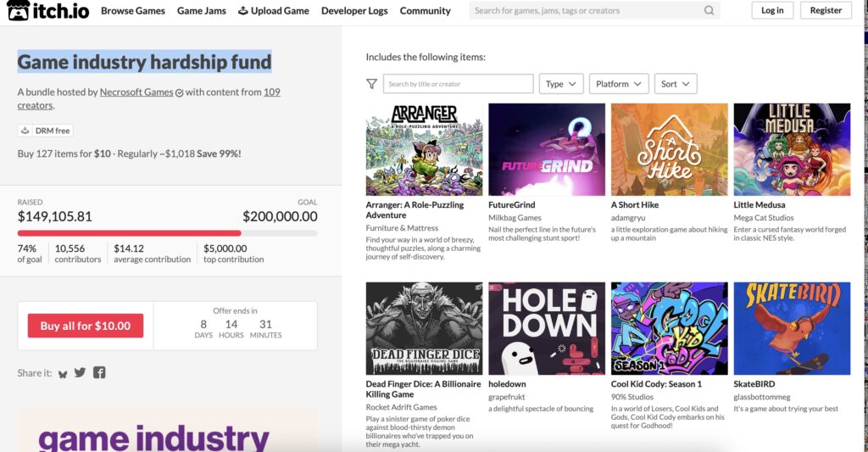Click the SkateBIRD title link

pos(754,384)
